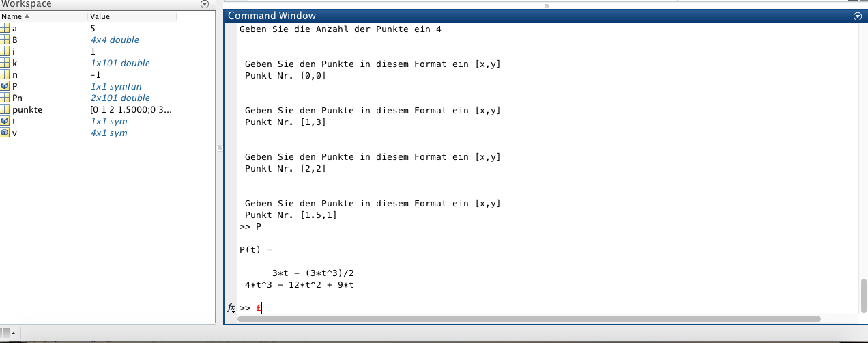The height and width of the screenshot is (343, 868).
Task: Click the Command Window horizontal scrollbar
Action: (529, 318)
